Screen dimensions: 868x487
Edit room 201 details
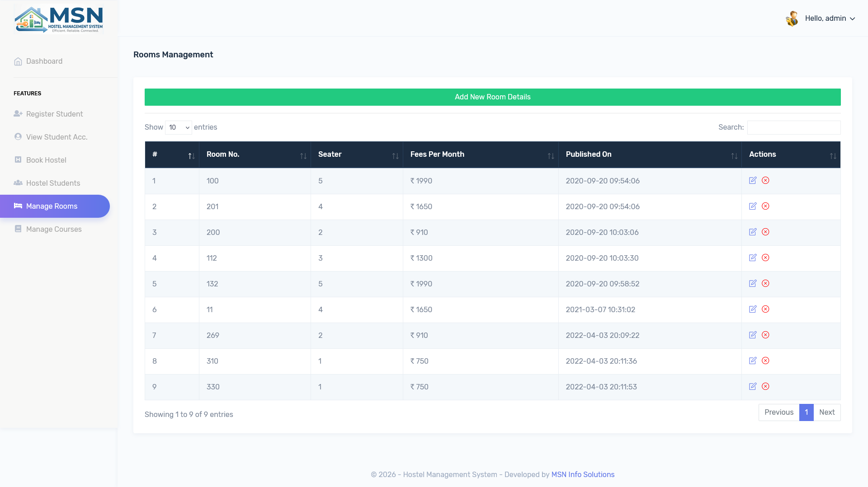[753, 206]
